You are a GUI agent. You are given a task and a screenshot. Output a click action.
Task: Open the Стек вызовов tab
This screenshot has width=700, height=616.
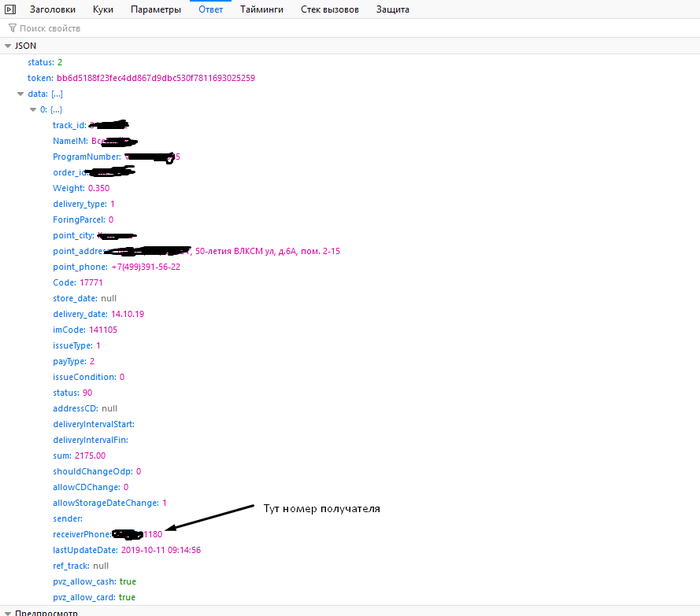coord(329,10)
